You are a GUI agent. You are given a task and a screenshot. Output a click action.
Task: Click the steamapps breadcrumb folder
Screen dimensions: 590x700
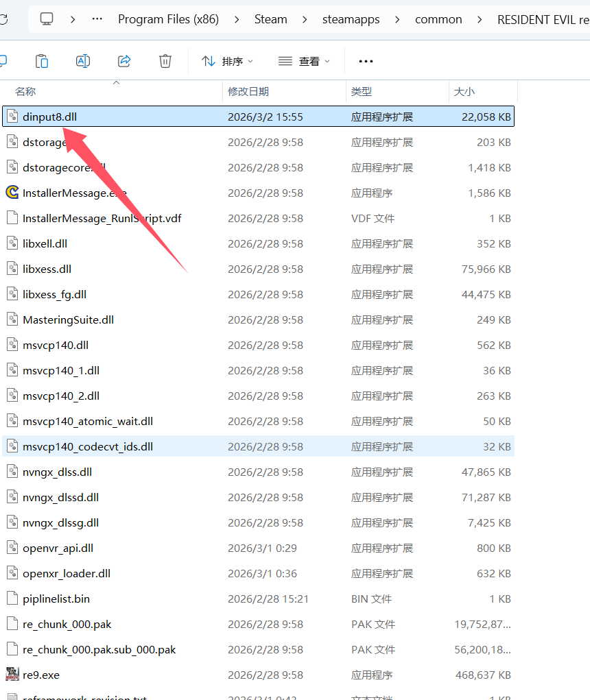351,19
